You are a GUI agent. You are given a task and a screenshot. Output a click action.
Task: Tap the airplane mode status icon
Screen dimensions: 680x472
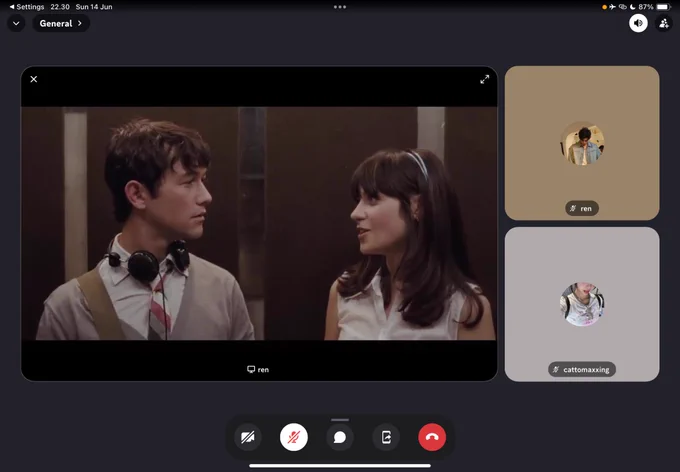[x=612, y=7]
